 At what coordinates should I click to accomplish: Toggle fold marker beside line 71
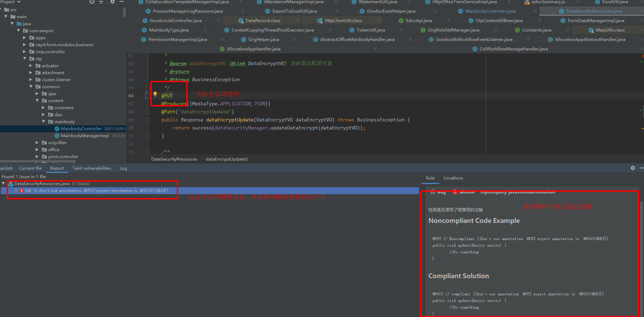click(148, 136)
